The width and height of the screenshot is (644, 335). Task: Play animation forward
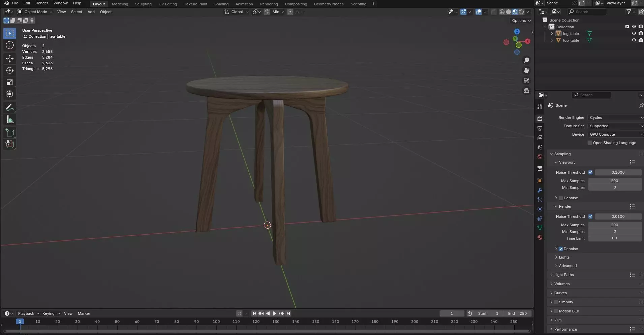(x=274, y=313)
